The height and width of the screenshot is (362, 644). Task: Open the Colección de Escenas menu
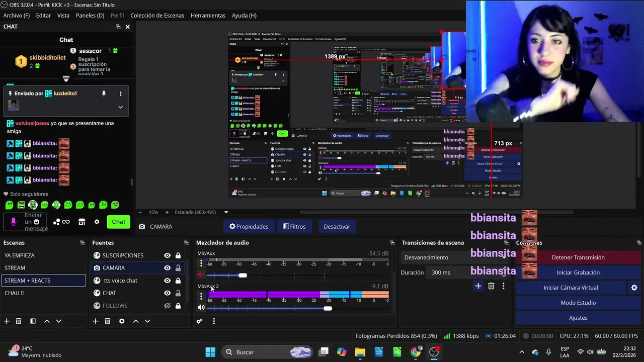[x=157, y=16]
